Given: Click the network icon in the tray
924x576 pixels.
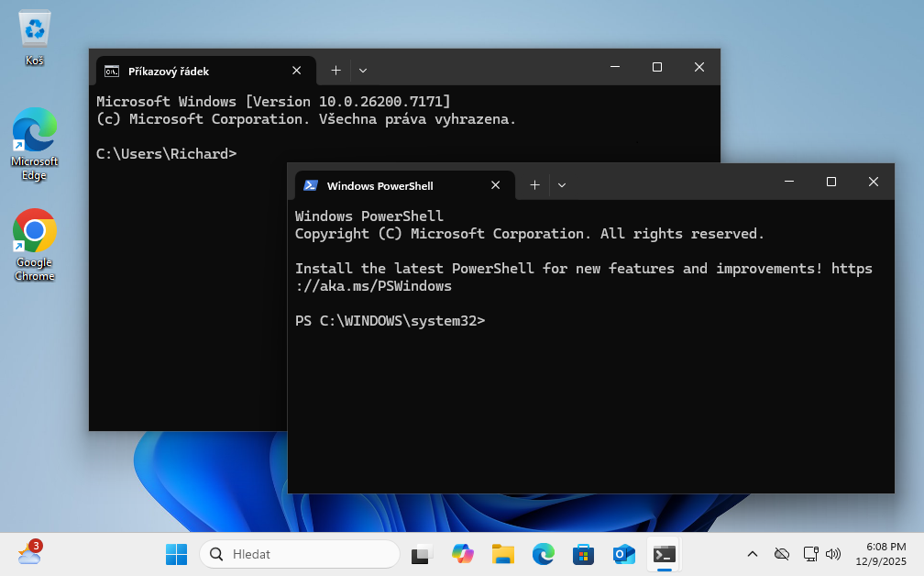Looking at the screenshot, I should coord(811,554).
